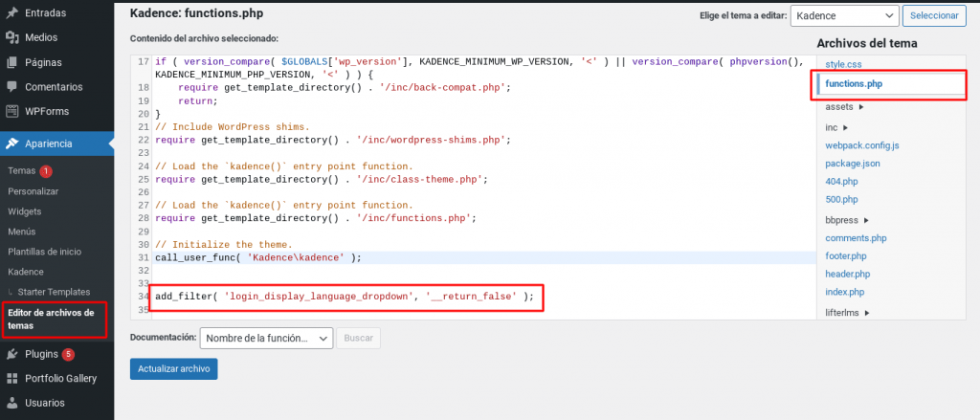Open footer.php file
Image resolution: width=980 pixels, height=420 pixels.
846,256
